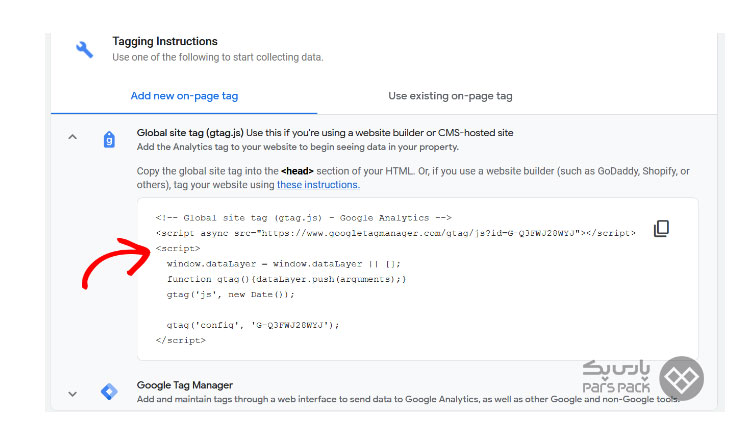Open the 'these instructions' link

tap(318, 185)
